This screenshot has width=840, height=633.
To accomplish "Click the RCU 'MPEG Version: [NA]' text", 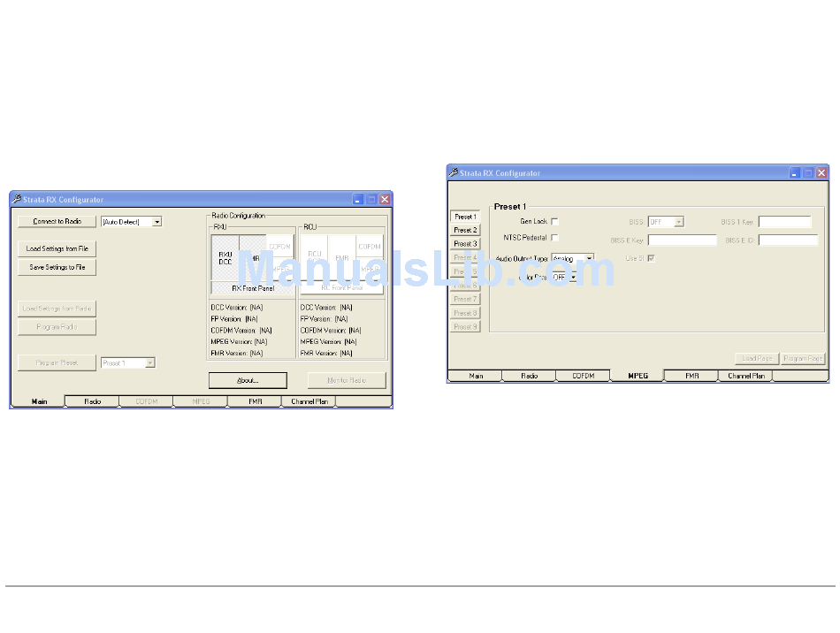I will [x=328, y=341].
